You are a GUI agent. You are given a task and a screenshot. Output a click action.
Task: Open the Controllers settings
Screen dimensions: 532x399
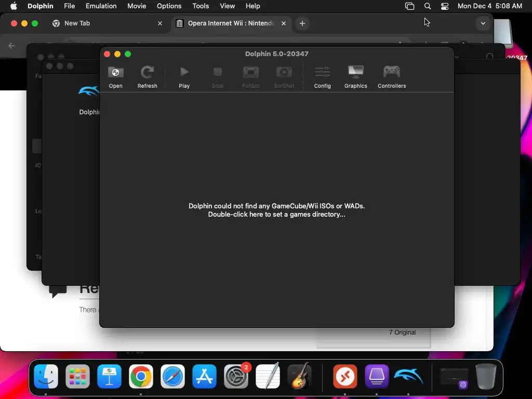[392, 77]
